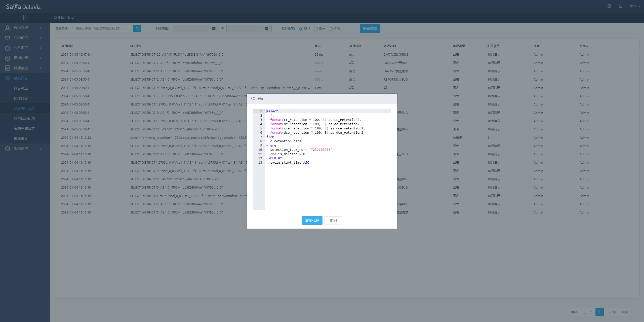Select the 默认 sort radio button
Screen dimensions: 644x322
pyautogui.click(x=301, y=29)
